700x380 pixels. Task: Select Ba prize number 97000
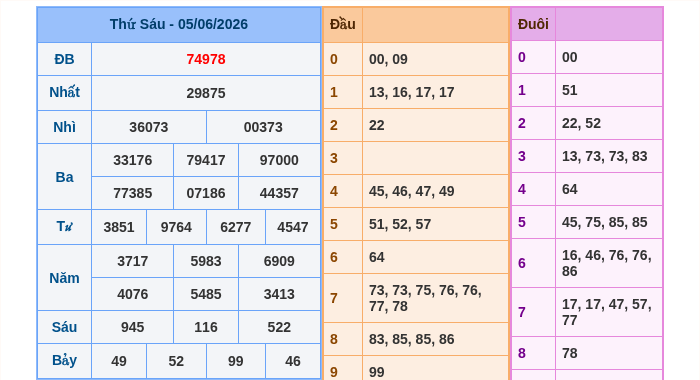click(279, 160)
